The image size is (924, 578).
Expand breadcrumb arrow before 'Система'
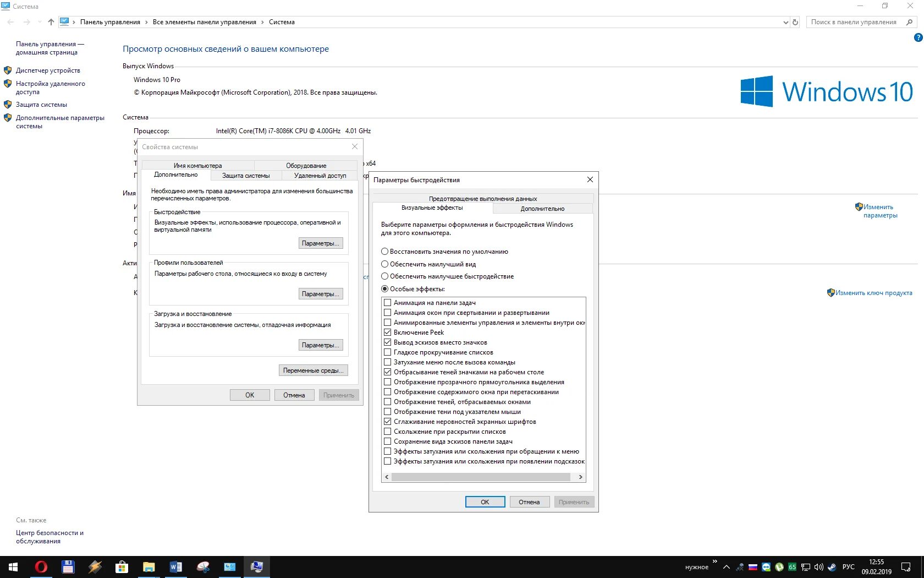click(x=262, y=22)
